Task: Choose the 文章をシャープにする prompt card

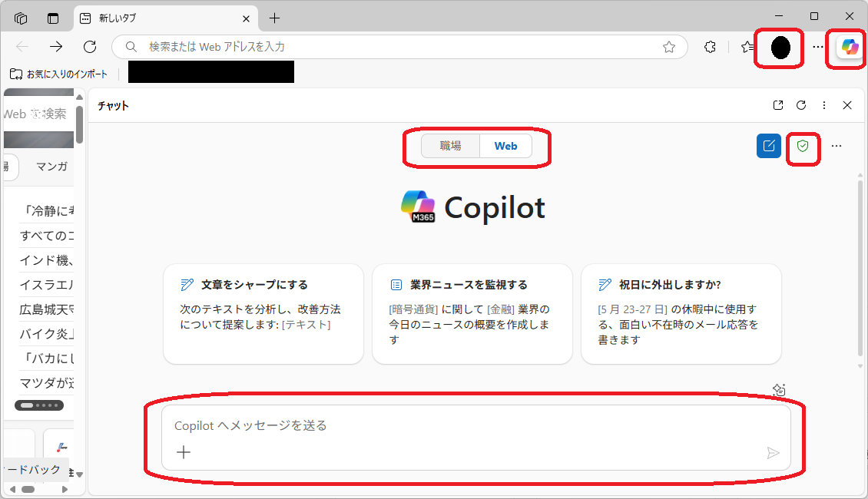Action: pyautogui.click(x=263, y=314)
